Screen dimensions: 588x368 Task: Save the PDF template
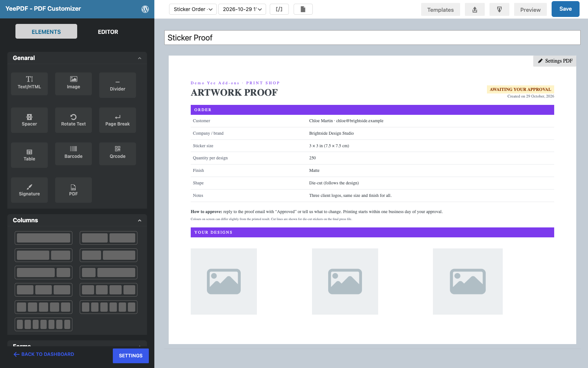[566, 9]
